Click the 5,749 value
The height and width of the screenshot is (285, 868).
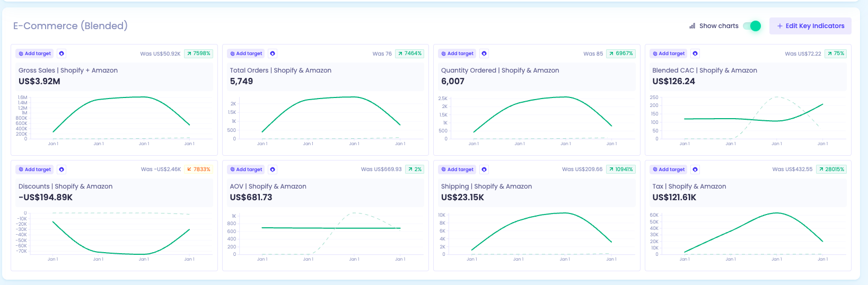click(241, 82)
